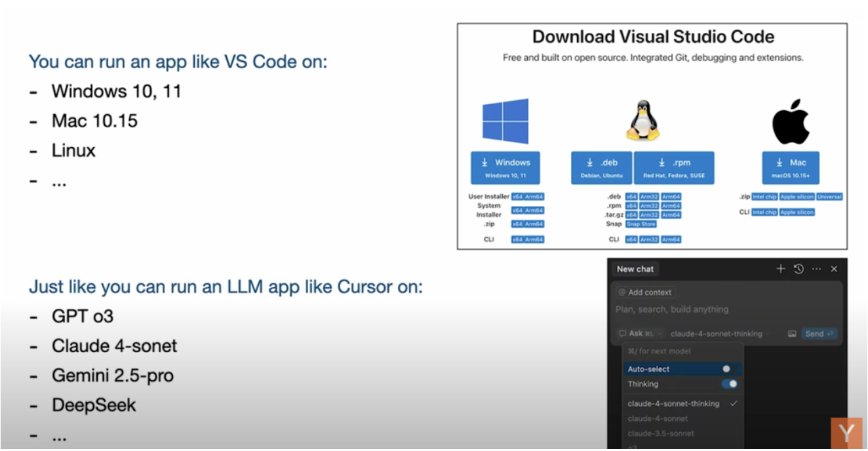
Task: Select x64 for the Windows .zip
Action: pyautogui.click(x=517, y=224)
